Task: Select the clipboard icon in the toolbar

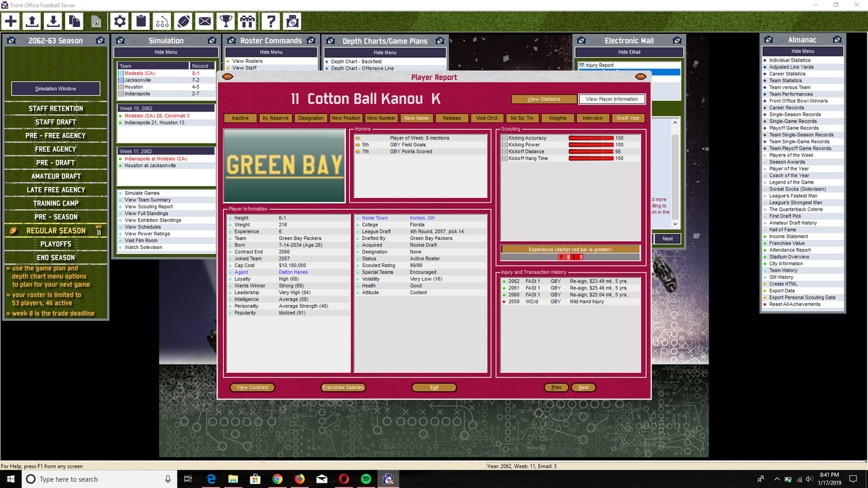Action: click(x=140, y=21)
